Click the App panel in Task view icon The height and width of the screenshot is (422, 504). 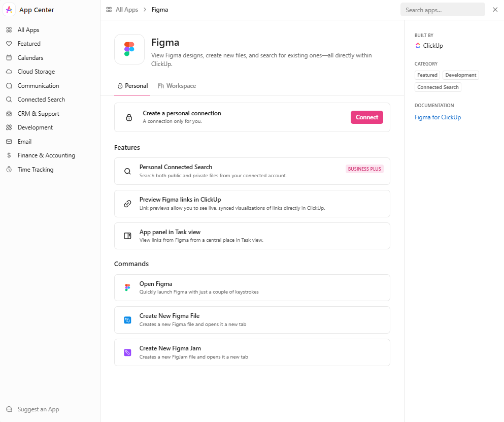pos(127,236)
